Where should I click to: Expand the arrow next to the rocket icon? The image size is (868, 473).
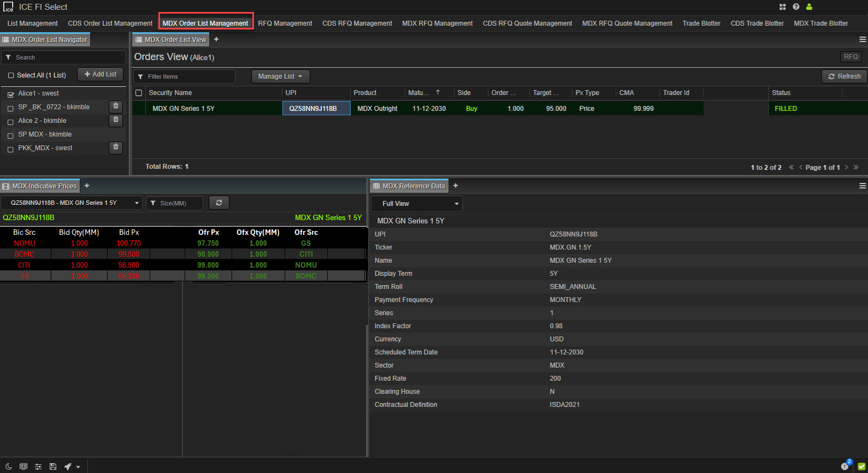click(78, 467)
